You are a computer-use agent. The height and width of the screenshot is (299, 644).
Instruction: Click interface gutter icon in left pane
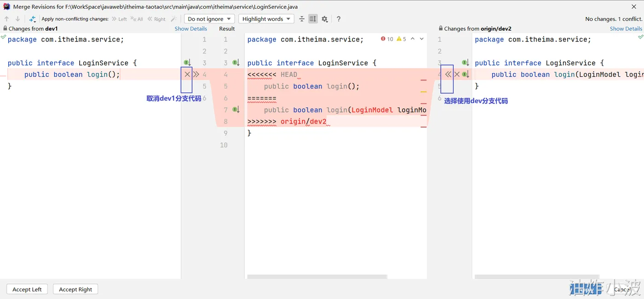pos(187,63)
